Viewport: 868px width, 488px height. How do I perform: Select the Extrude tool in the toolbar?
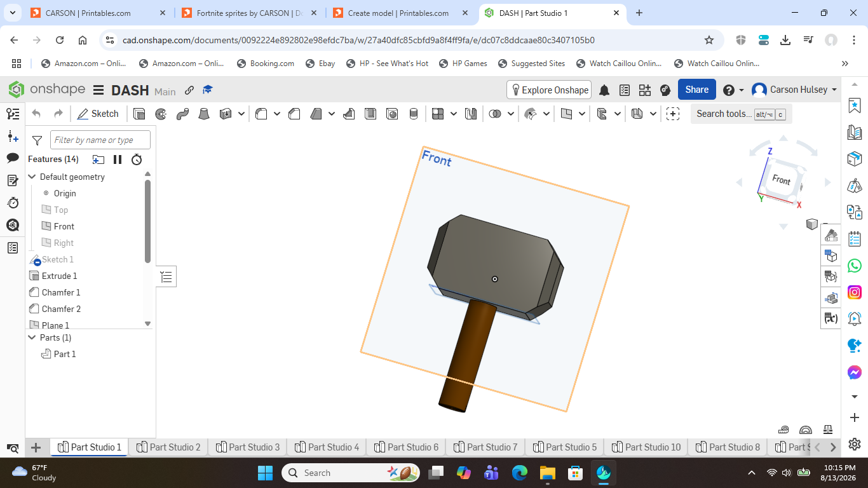[x=139, y=114]
